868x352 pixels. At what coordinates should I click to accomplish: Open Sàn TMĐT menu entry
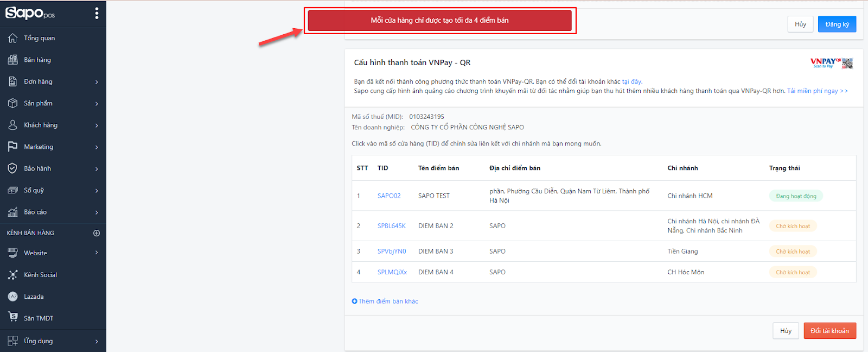(x=39, y=318)
